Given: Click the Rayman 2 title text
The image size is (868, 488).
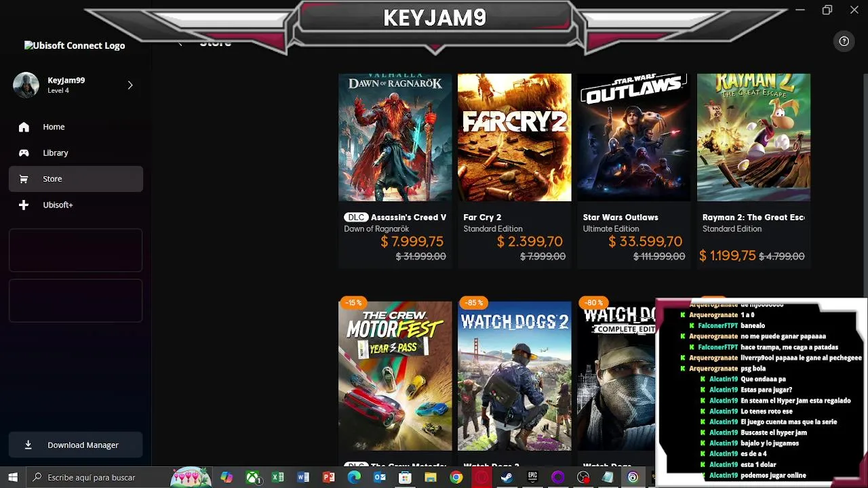Looking at the screenshot, I should click(753, 218).
